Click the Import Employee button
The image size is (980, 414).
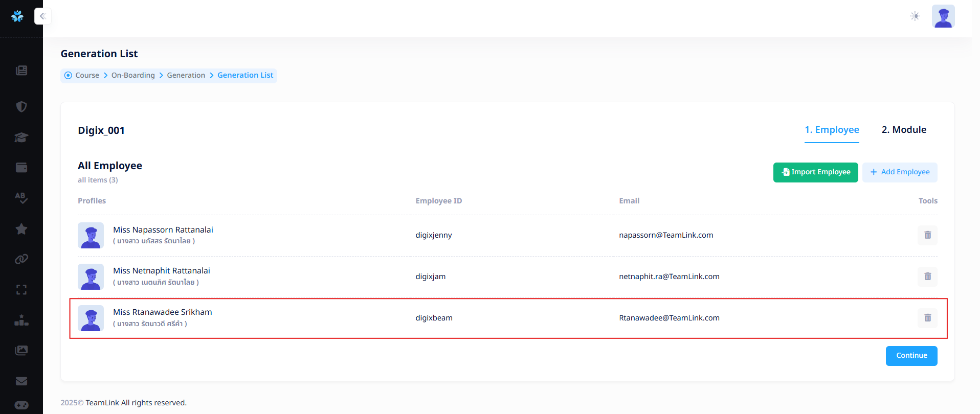(815, 172)
